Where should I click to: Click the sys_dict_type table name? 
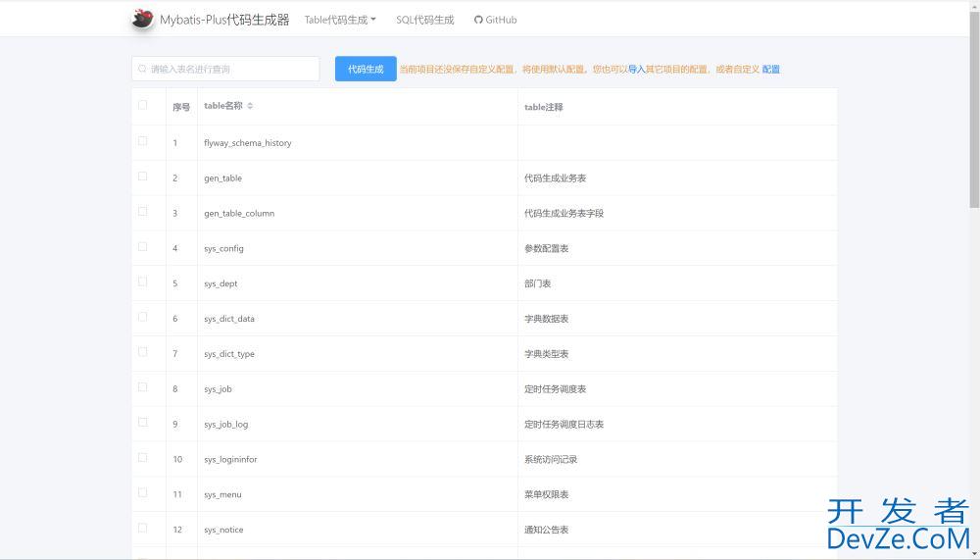point(228,353)
